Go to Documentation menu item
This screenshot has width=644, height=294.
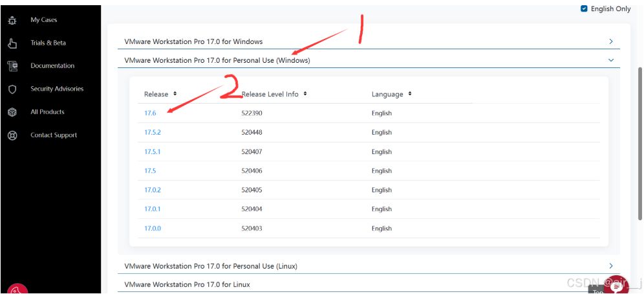(52, 66)
